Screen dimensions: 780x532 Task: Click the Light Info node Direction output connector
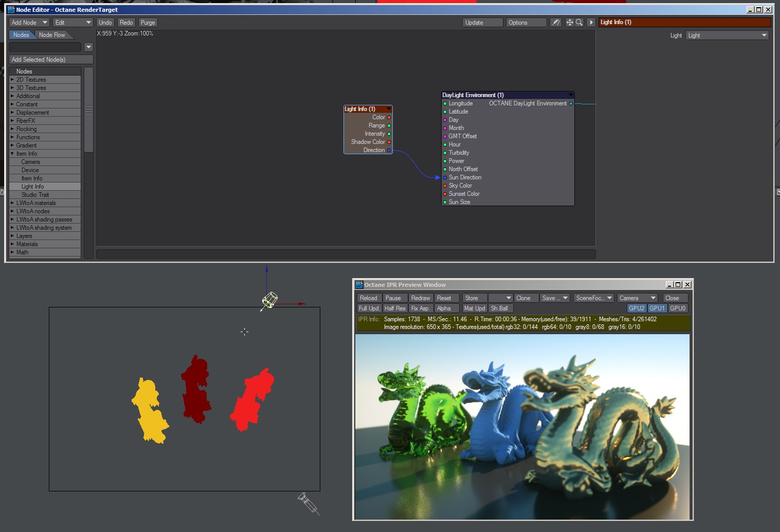coord(389,151)
